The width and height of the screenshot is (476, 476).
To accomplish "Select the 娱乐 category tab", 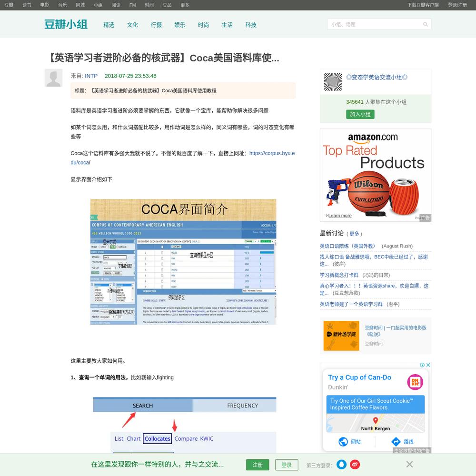I will coord(180,25).
